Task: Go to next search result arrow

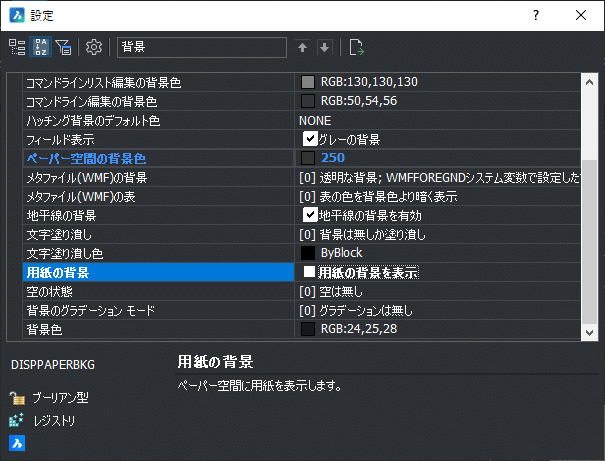Action: pos(325,47)
